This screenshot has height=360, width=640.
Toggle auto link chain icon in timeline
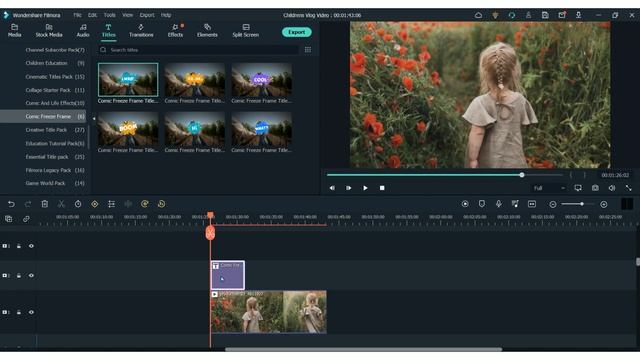pos(26,219)
